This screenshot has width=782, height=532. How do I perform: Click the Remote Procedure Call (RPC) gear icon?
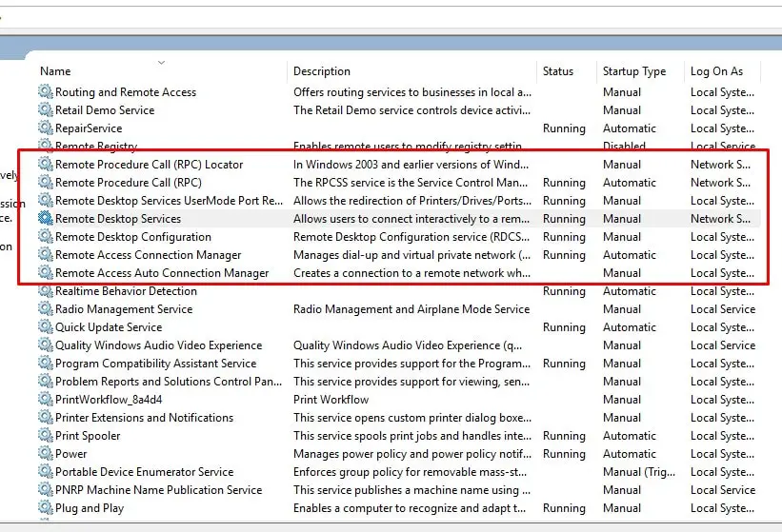click(x=46, y=183)
